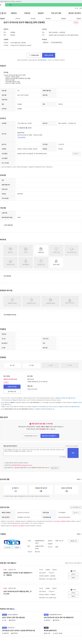82x644 pixels.
Task: Open the 직업 능력 개발 menu
Action: click(56, 13)
